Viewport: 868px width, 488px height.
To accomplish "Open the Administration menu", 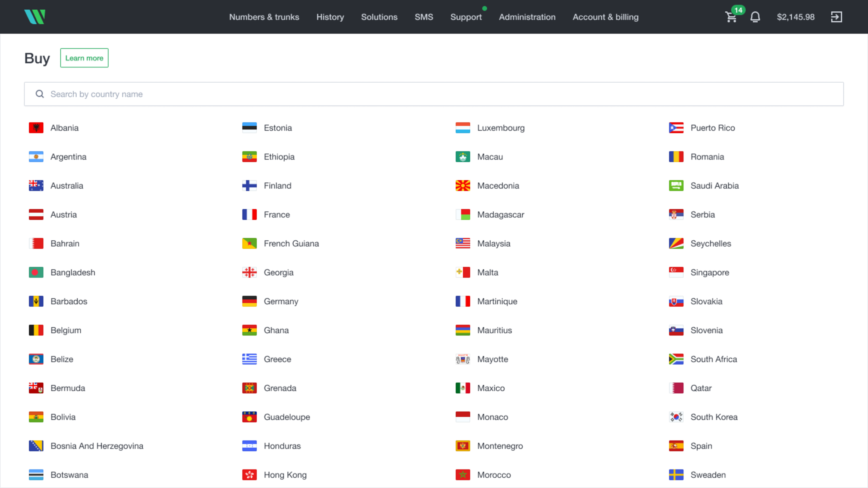I will [527, 17].
